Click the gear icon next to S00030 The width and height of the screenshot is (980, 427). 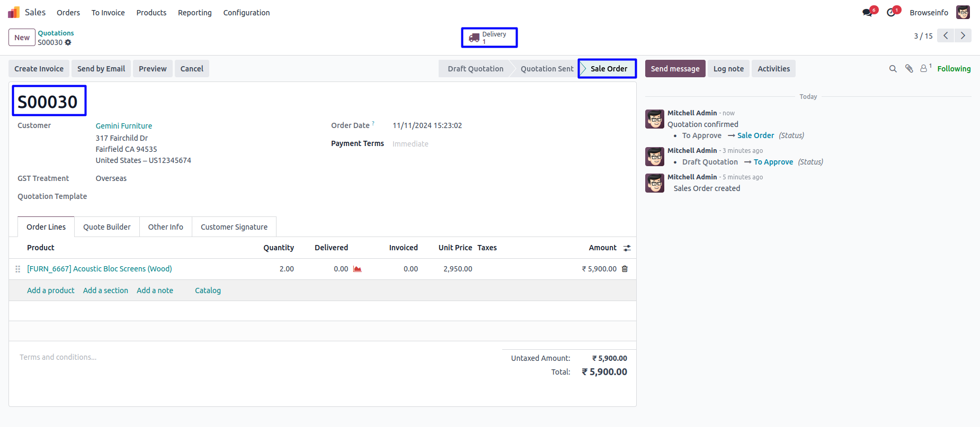pos(68,42)
